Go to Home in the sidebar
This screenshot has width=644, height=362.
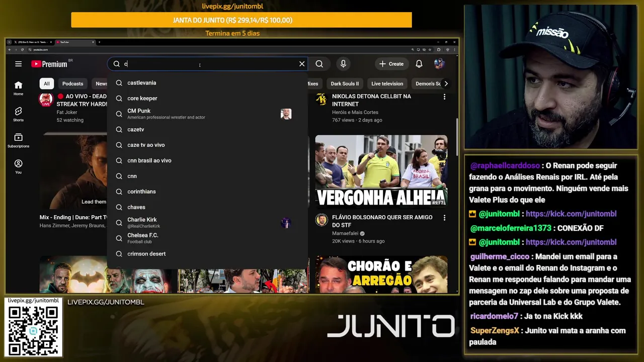pos(18,88)
